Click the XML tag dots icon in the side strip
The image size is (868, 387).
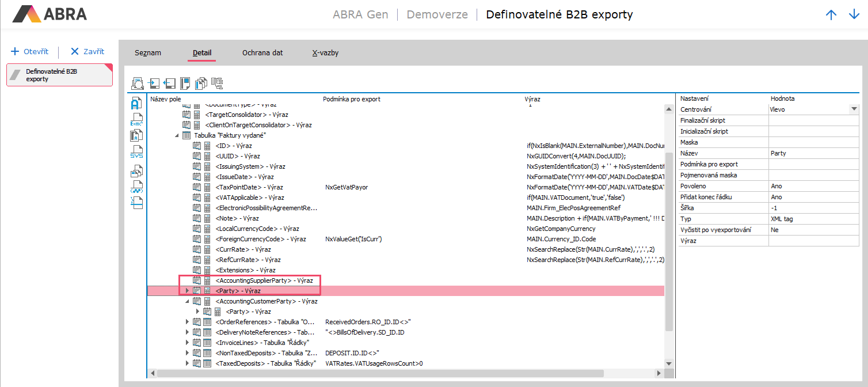136,187
